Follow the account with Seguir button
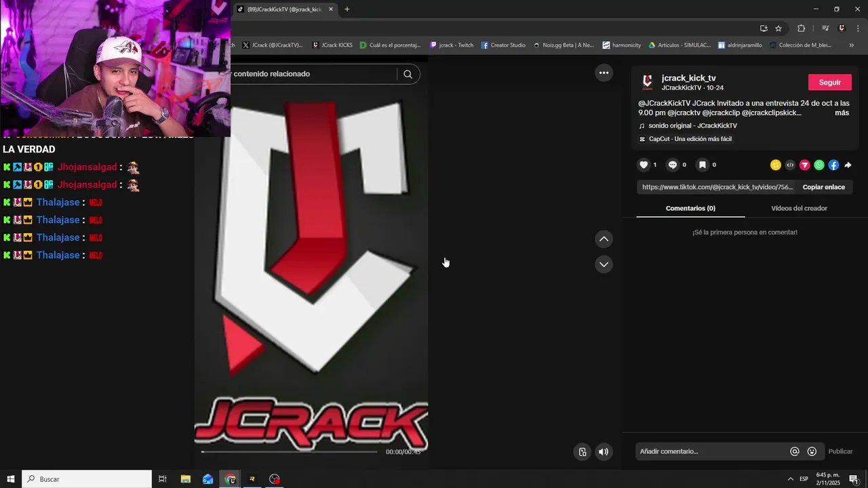This screenshot has height=488, width=868. point(830,82)
